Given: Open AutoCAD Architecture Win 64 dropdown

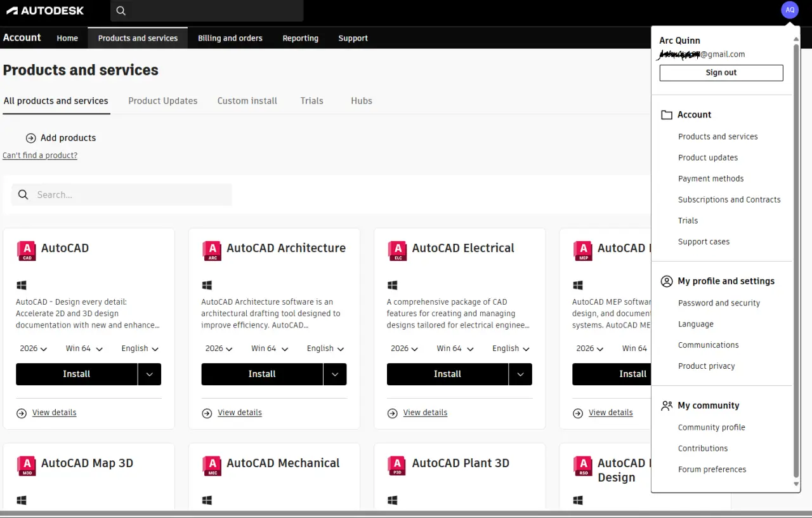Looking at the screenshot, I should point(270,349).
